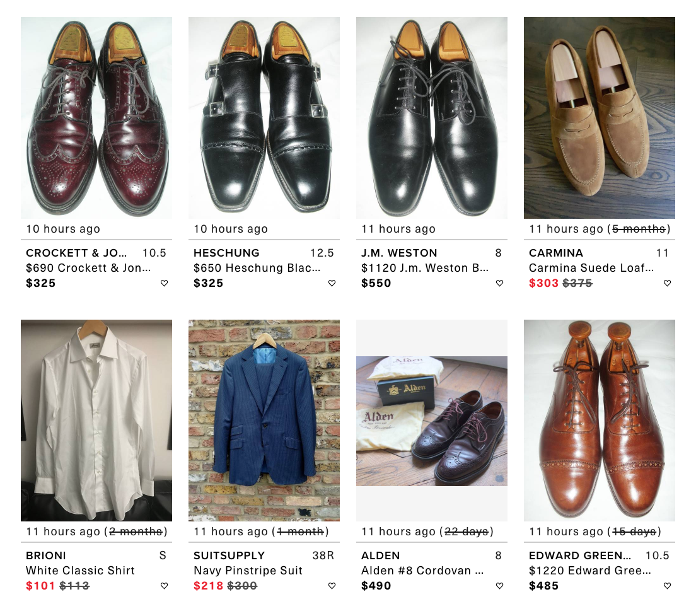Save the Edward Green listing with heart
The width and height of the screenshot is (696, 616).
[668, 586]
